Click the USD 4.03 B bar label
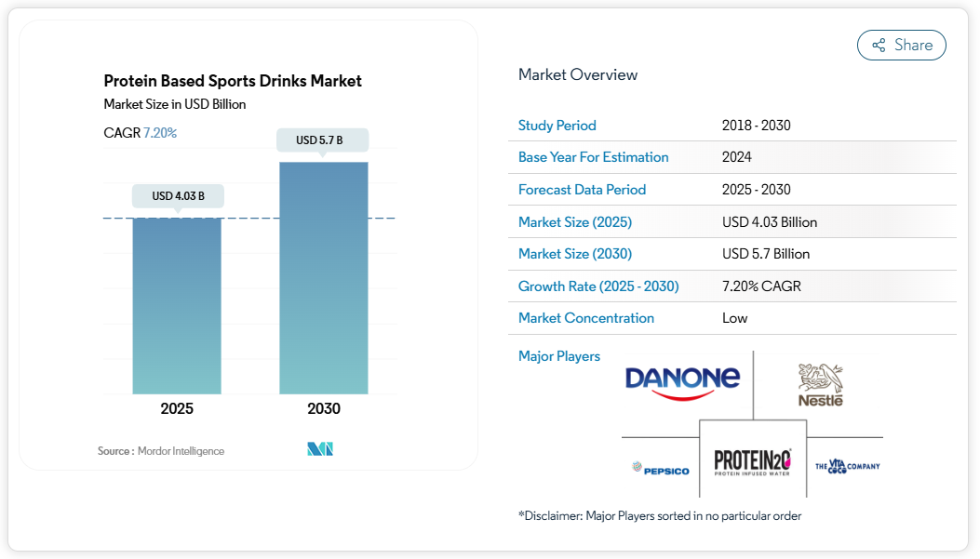This screenshot has height=559, width=980. (x=178, y=196)
